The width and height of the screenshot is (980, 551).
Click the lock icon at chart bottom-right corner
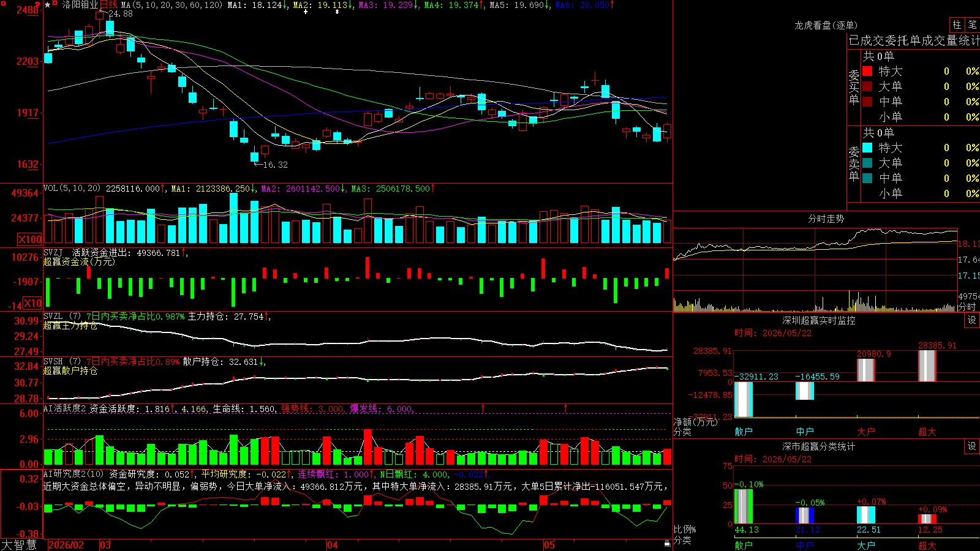667,544
